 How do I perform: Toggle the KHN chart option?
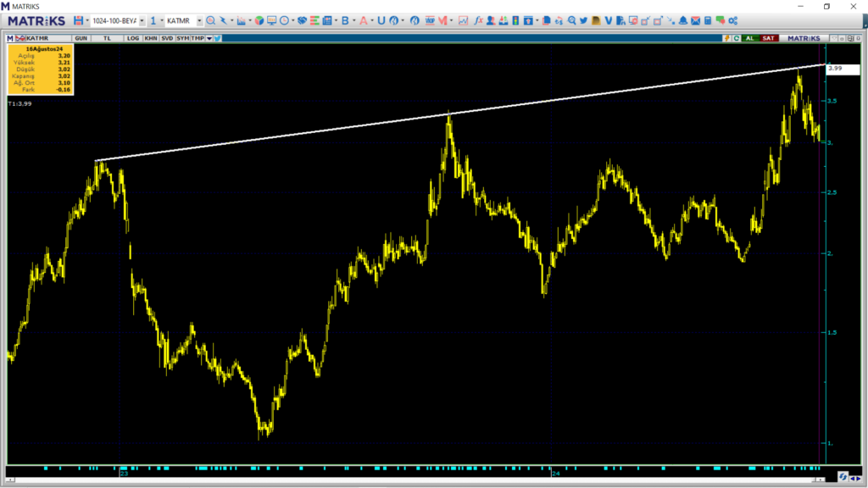click(150, 38)
